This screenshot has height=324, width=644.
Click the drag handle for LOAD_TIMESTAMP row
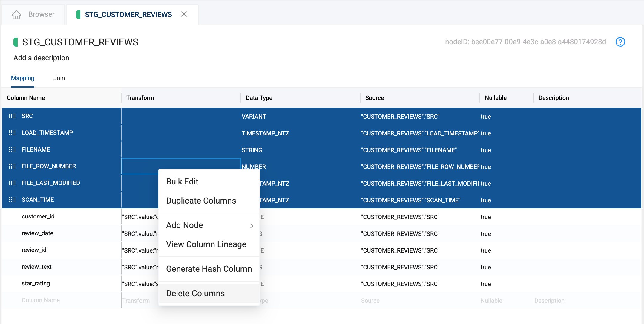(12, 133)
